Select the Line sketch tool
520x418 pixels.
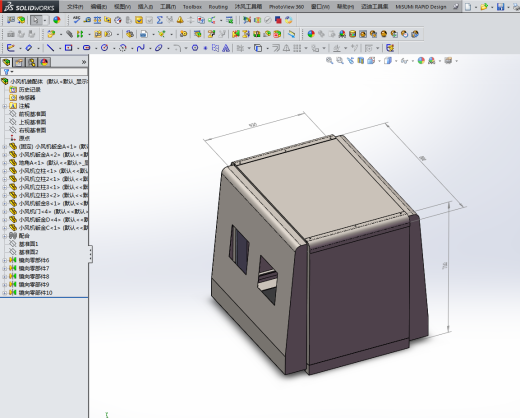tap(50, 48)
